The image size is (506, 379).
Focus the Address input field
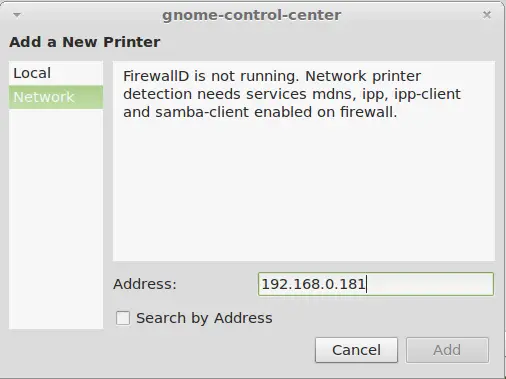pos(376,284)
